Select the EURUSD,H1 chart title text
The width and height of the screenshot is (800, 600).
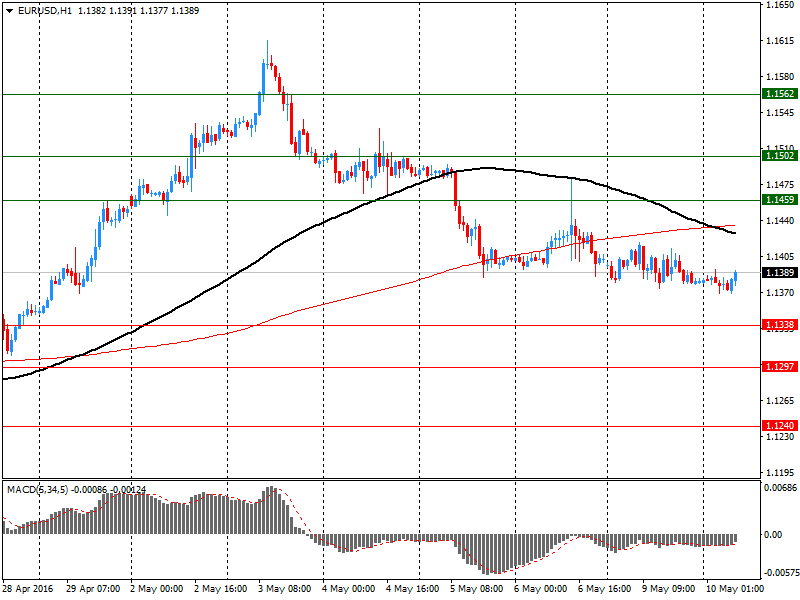[x=45, y=11]
